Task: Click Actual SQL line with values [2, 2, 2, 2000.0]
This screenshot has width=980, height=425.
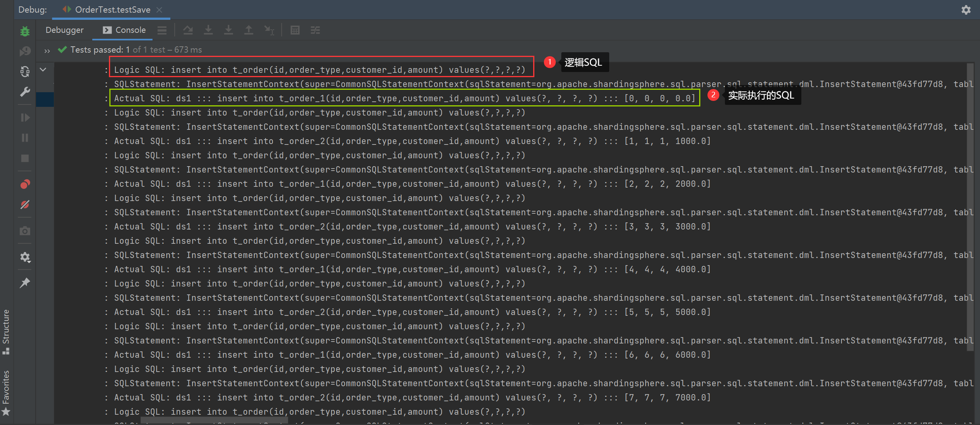Action: (x=412, y=184)
